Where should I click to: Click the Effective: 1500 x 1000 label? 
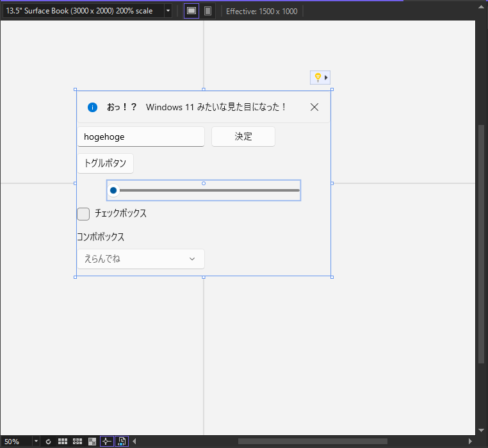point(262,11)
